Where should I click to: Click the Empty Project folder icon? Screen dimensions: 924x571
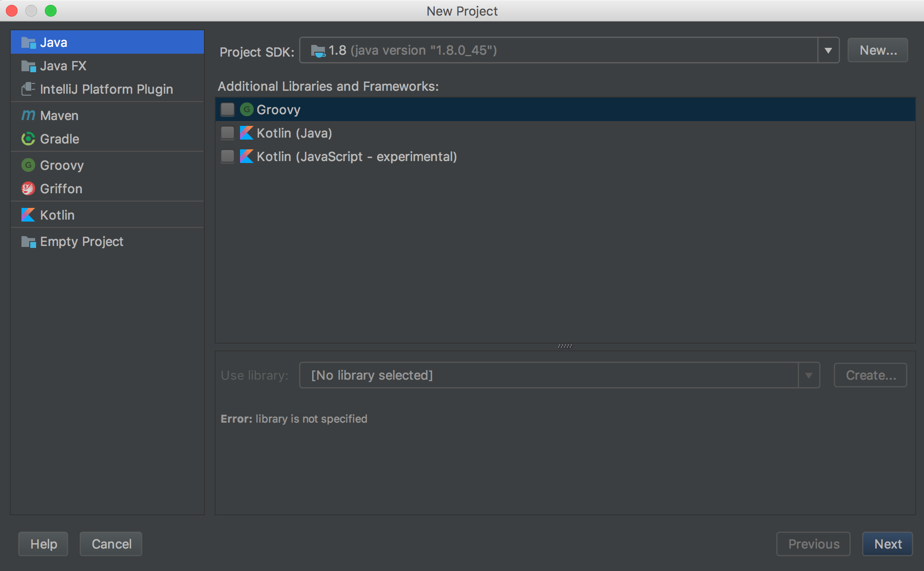[28, 242]
